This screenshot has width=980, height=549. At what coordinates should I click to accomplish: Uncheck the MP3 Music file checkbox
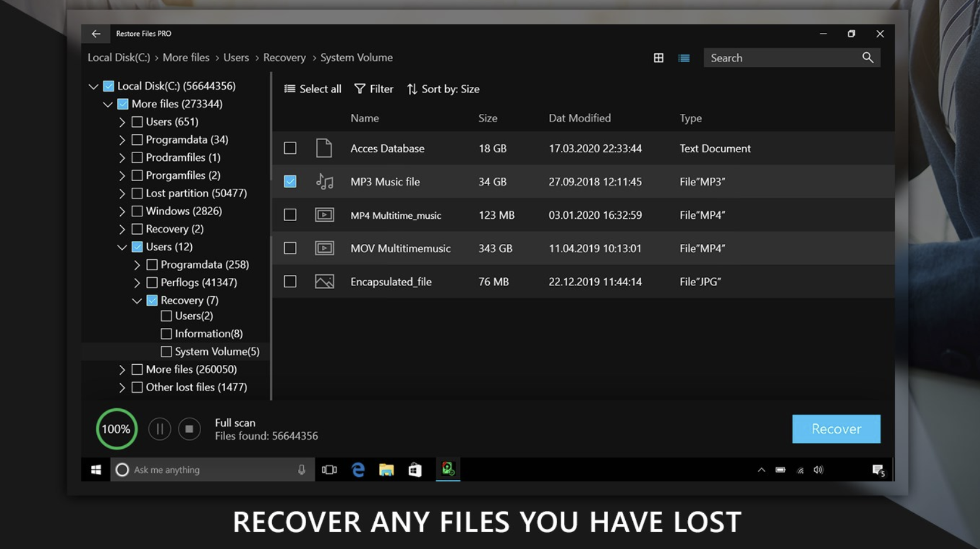click(x=290, y=182)
